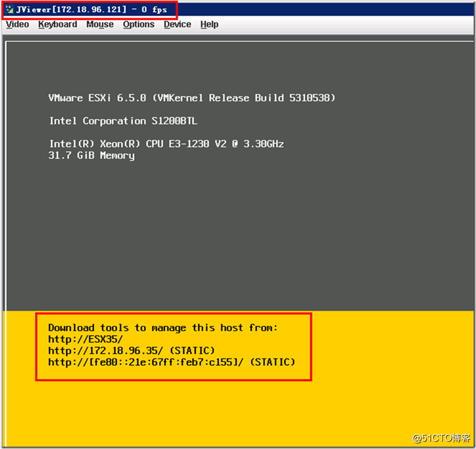Click the Xeon CPU E3-1230 V2 line
The width and height of the screenshot is (476, 449).
pos(166,144)
